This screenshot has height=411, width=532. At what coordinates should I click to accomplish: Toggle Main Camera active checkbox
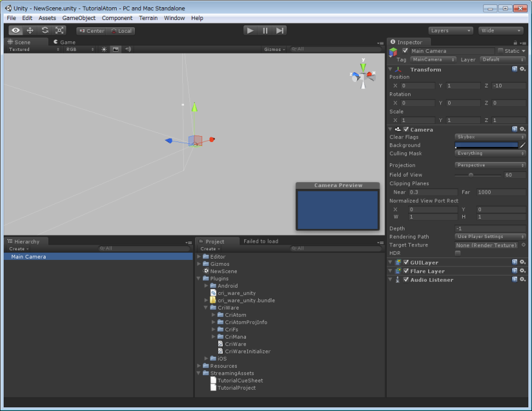tap(404, 51)
